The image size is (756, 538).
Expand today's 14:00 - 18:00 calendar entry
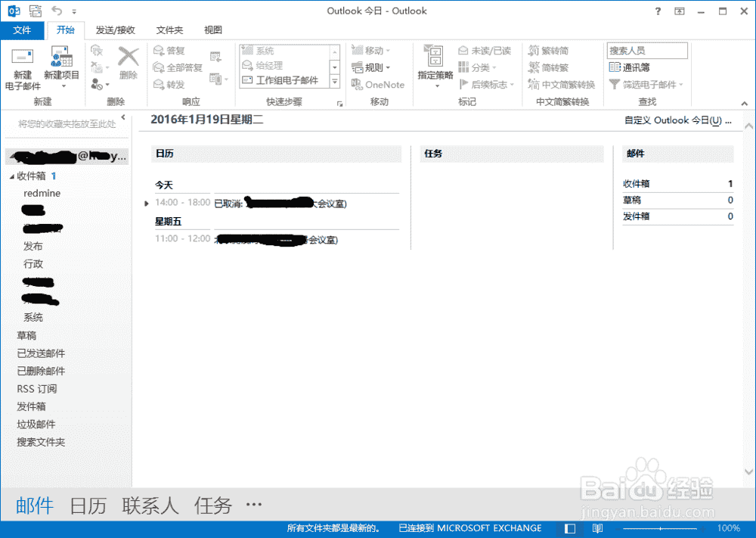click(x=146, y=204)
